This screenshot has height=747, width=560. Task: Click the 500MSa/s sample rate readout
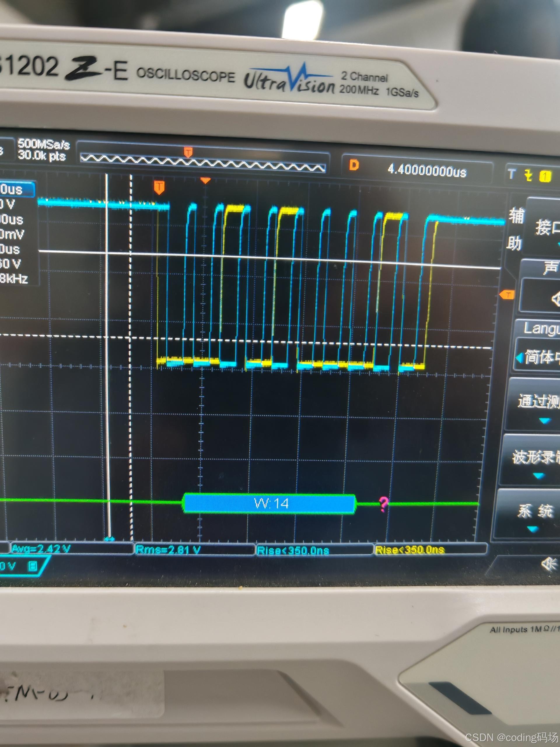44,144
